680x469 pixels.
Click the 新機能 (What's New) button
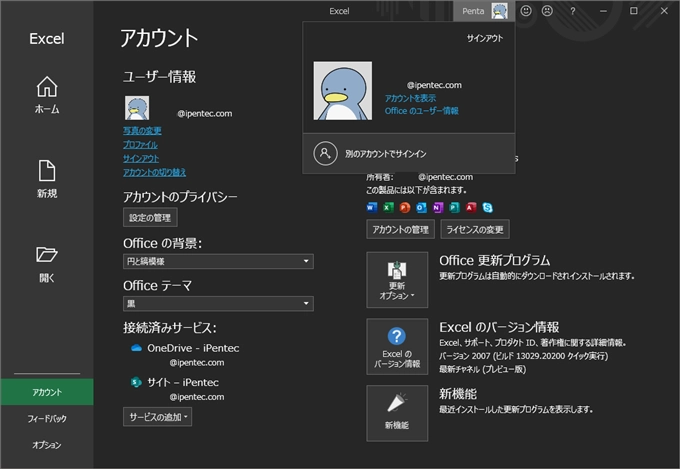[x=397, y=413]
